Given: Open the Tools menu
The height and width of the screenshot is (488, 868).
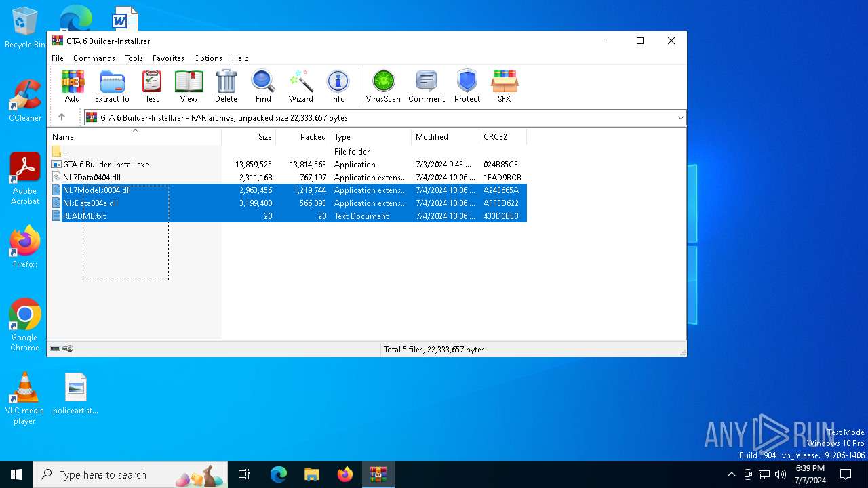Looking at the screenshot, I should click(x=134, y=58).
